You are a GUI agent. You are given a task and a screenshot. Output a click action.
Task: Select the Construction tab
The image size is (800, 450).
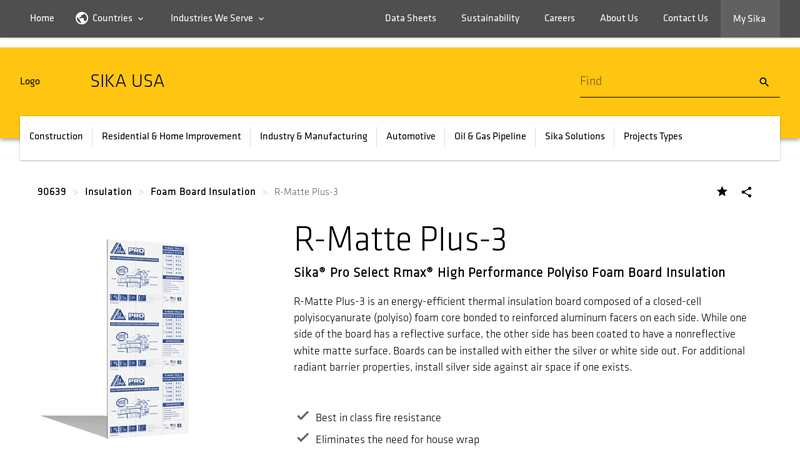tap(56, 136)
